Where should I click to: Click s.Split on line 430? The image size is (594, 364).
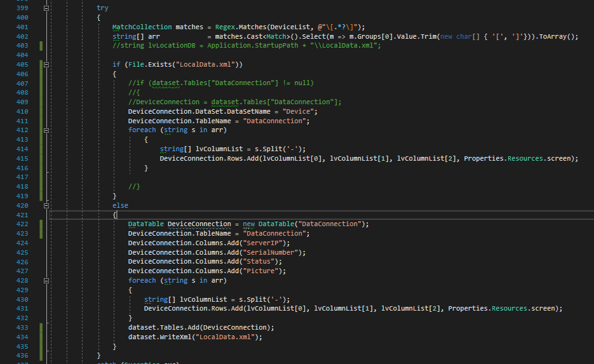click(x=253, y=299)
